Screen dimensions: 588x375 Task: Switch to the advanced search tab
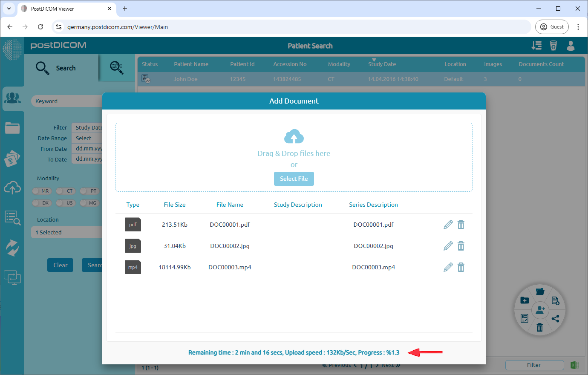click(117, 68)
